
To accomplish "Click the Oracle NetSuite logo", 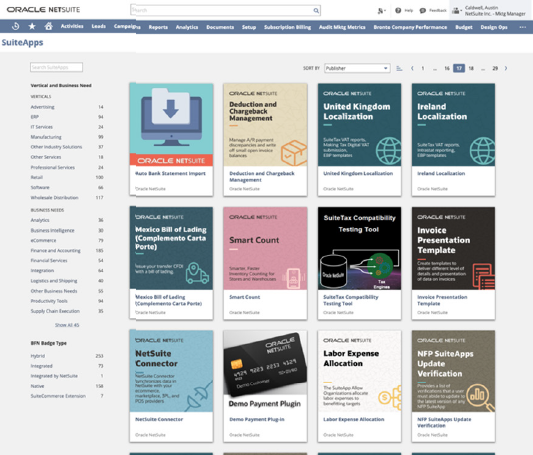I will (x=43, y=10).
